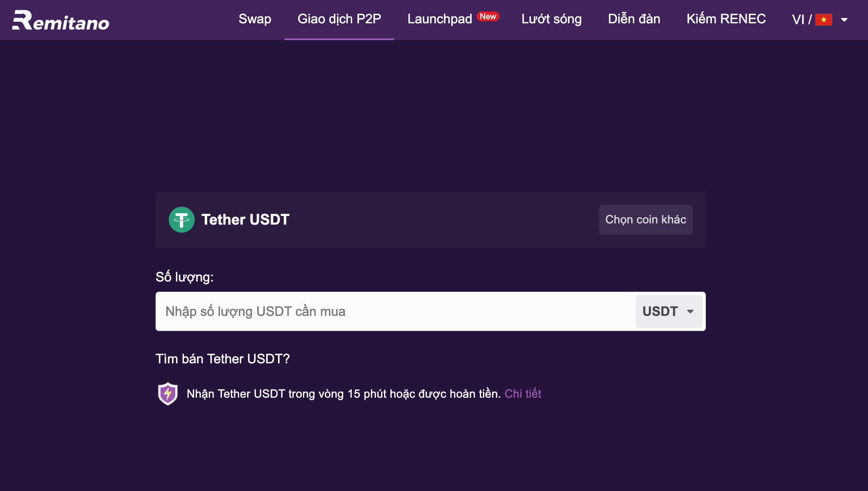Click the red New badge on Launchpad
The image size is (868, 491).
click(x=488, y=16)
